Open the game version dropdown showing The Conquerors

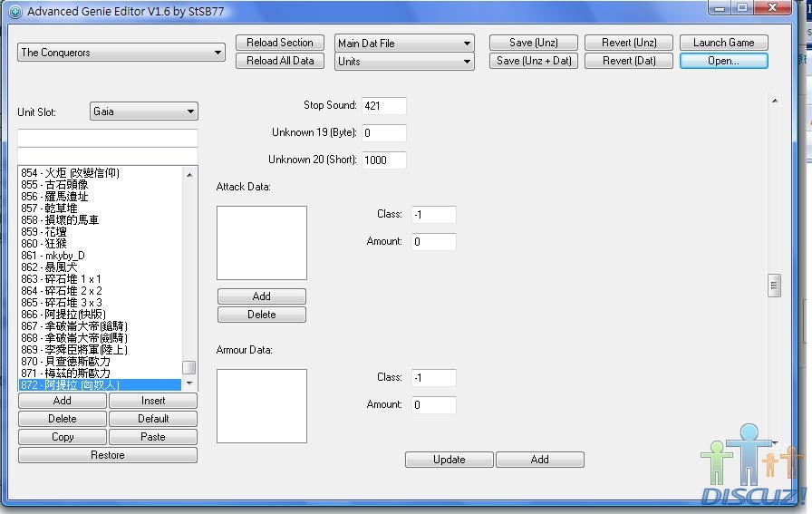(121, 53)
